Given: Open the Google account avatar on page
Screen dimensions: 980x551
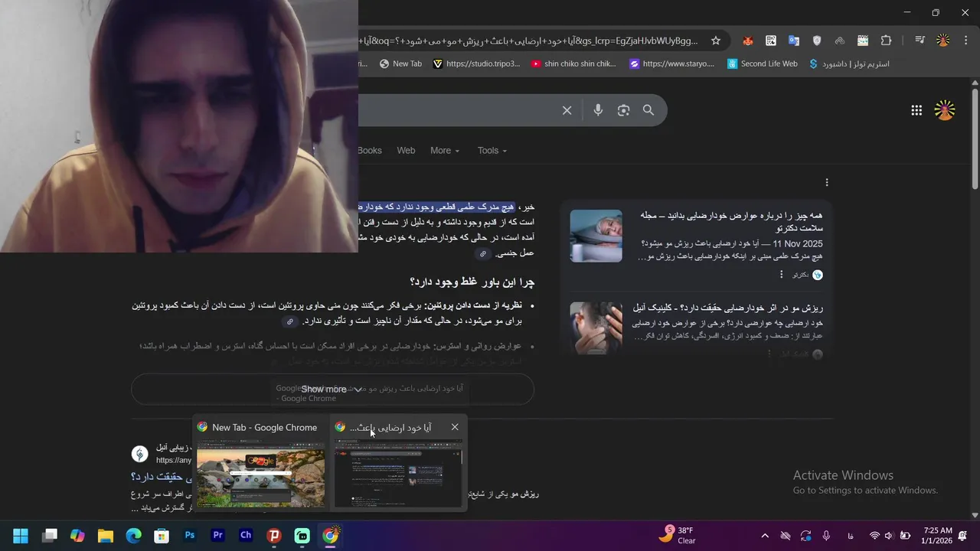Looking at the screenshot, I should (945, 110).
